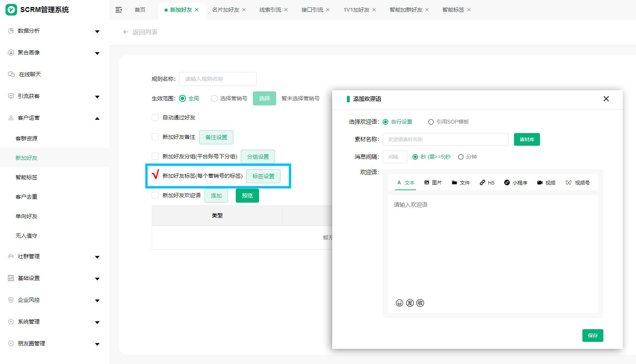Image resolution: width=636 pixels, height=364 pixels.
Task: Focus the 规则名称 input field
Action: click(x=218, y=79)
